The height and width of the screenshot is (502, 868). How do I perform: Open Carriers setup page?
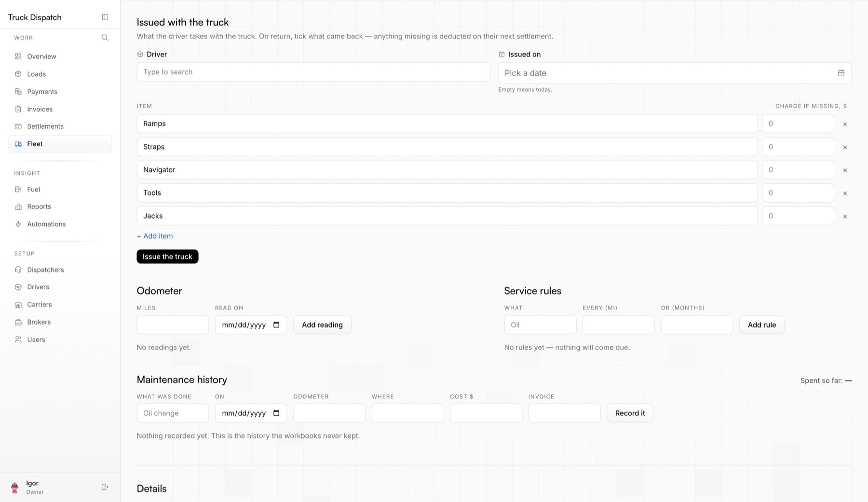coord(60,304)
